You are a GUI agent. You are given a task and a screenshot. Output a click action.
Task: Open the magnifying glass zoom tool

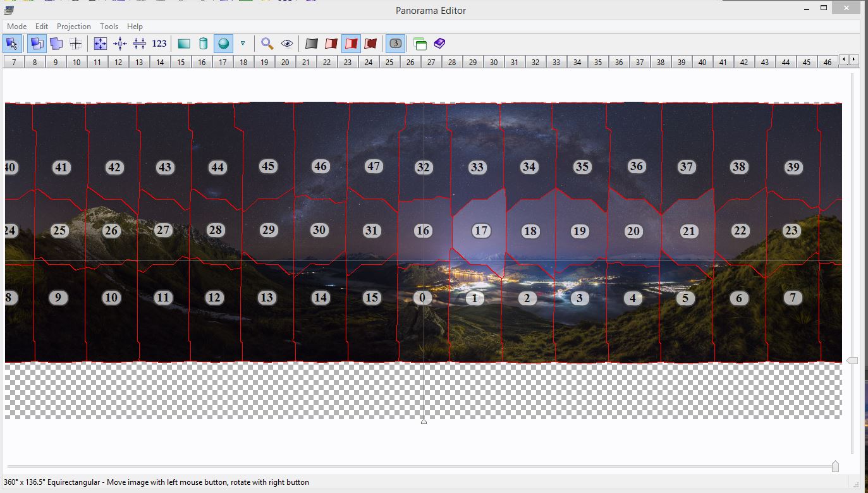(267, 44)
